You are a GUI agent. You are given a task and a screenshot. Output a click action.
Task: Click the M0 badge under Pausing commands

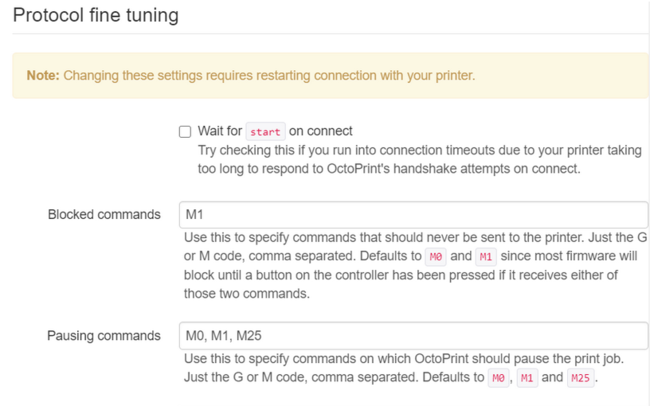click(x=498, y=378)
